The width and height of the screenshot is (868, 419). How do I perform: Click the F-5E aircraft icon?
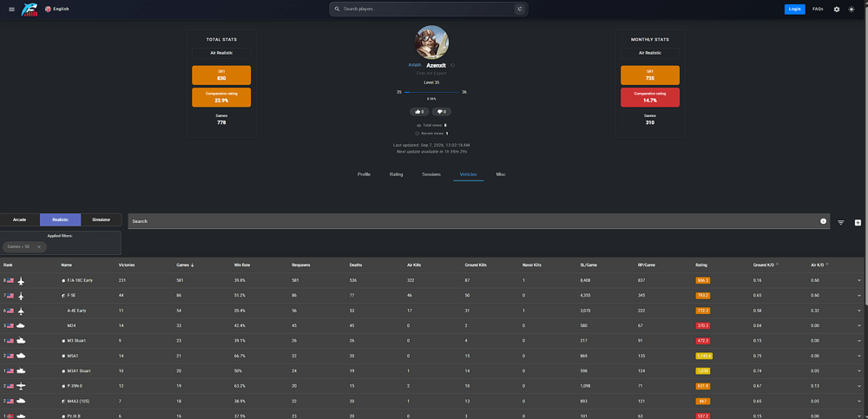[x=21, y=296]
